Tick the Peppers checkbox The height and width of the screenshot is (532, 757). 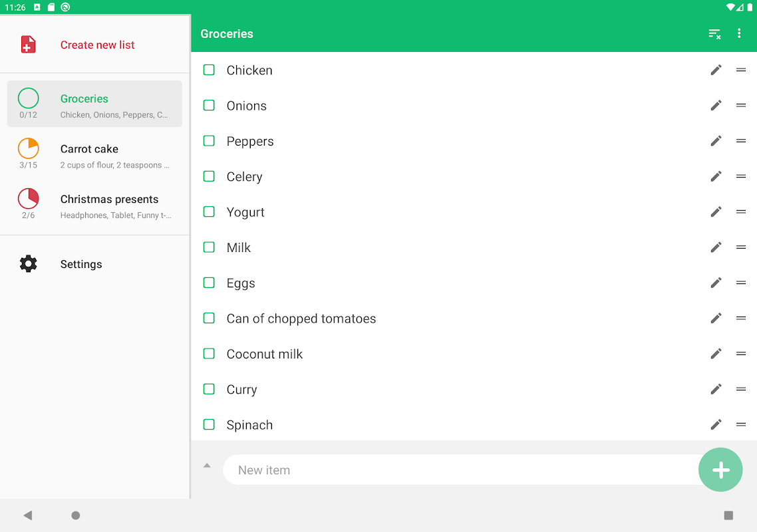pyautogui.click(x=209, y=141)
